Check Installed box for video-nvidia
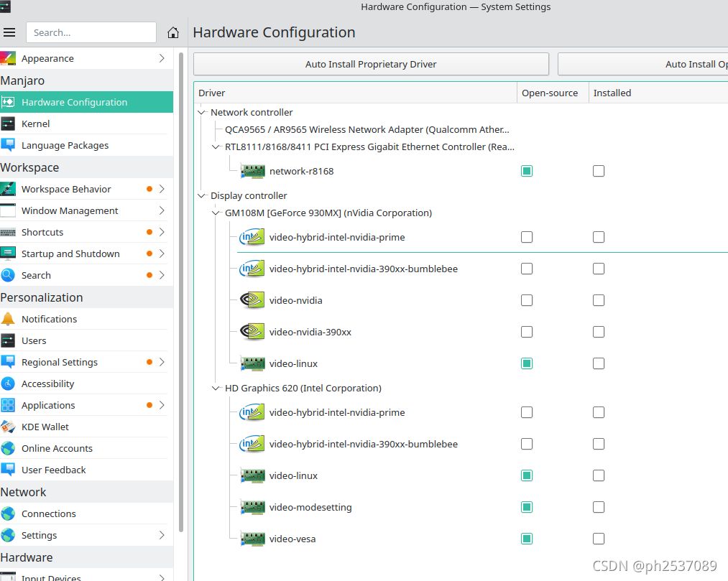The image size is (728, 581). (599, 300)
